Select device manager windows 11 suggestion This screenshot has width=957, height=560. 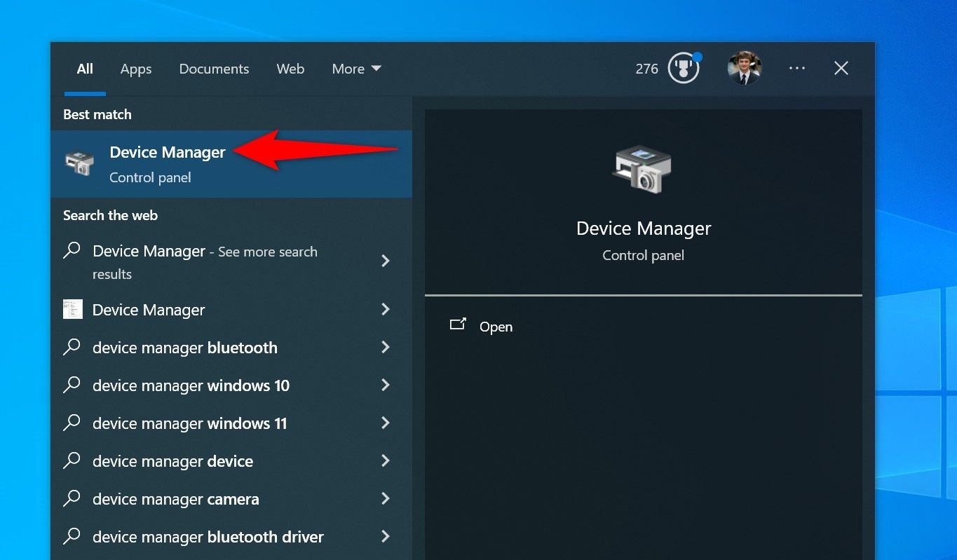[x=189, y=423]
